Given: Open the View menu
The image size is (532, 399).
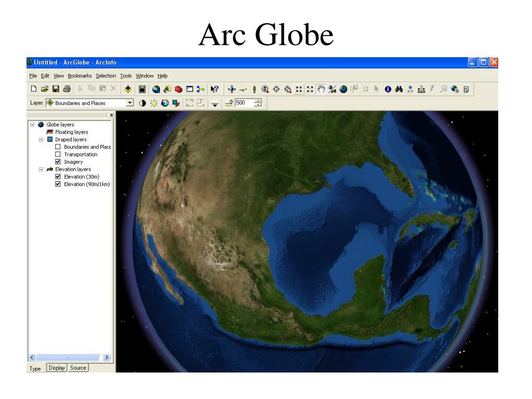Looking at the screenshot, I should coord(59,76).
